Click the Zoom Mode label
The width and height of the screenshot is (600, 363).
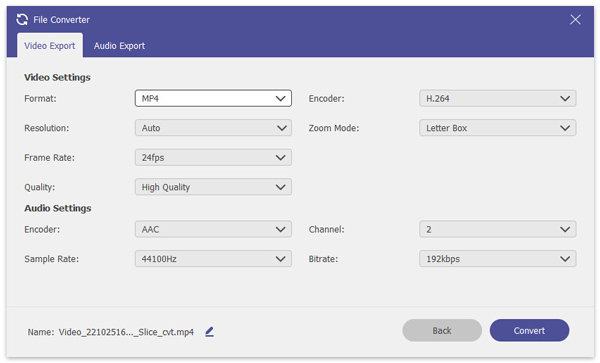pos(334,128)
